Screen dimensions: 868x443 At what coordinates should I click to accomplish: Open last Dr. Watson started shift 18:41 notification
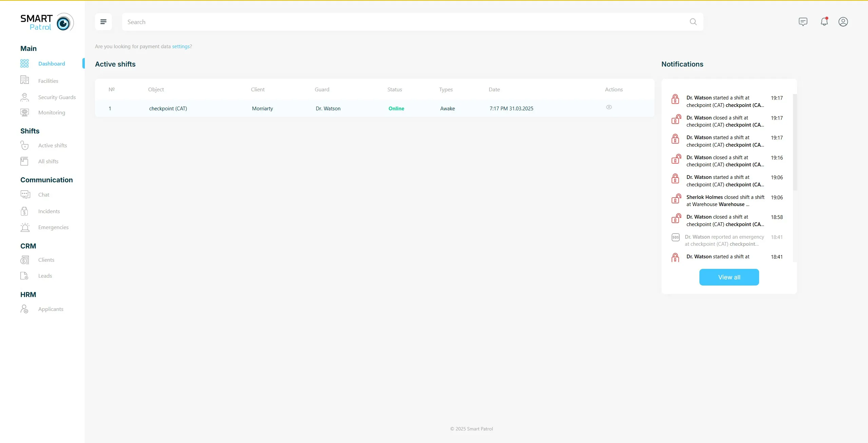coord(728,257)
